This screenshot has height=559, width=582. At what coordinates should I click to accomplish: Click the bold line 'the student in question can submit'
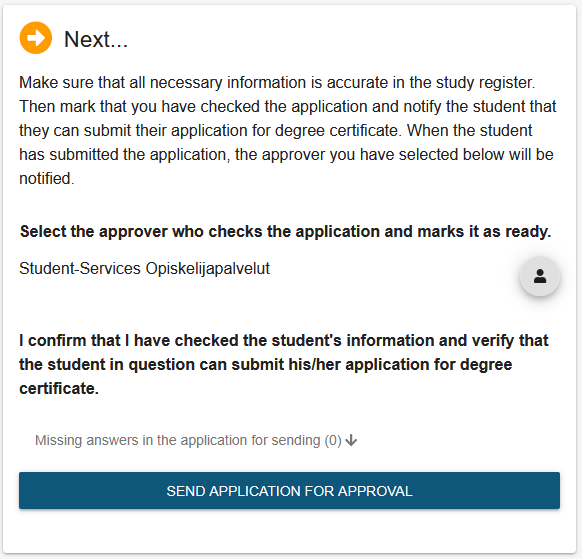[x=265, y=365]
